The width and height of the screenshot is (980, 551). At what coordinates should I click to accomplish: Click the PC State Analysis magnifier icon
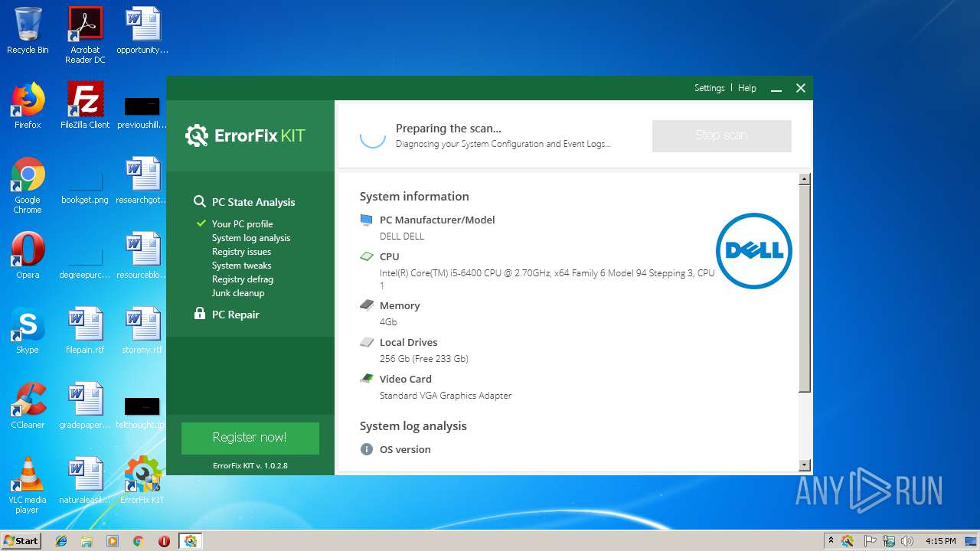pyautogui.click(x=199, y=201)
